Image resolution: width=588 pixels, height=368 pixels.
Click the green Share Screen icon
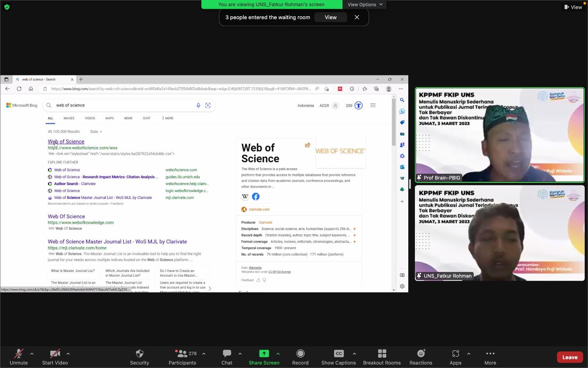click(264, 354)
